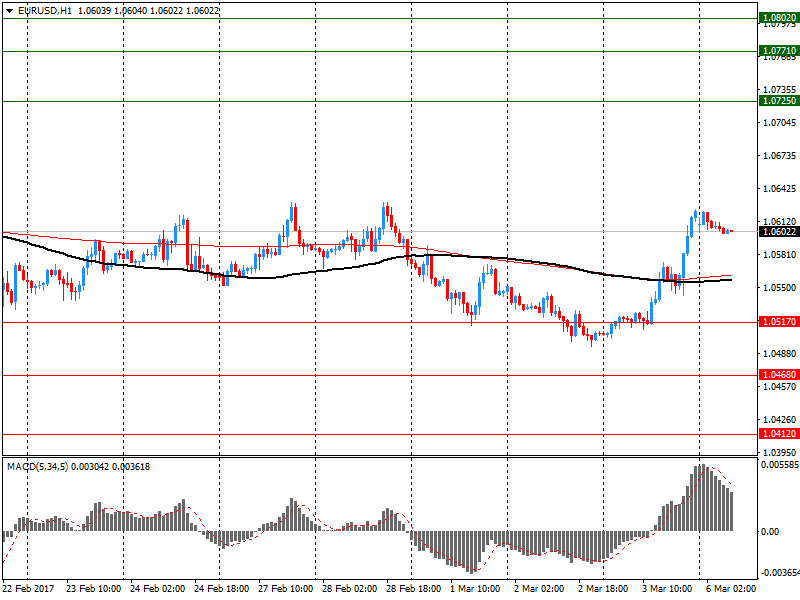Viewport: 800px width, 600px height.
Task: Select the 1.07250 green level price label
Action: tap(779, 101)
